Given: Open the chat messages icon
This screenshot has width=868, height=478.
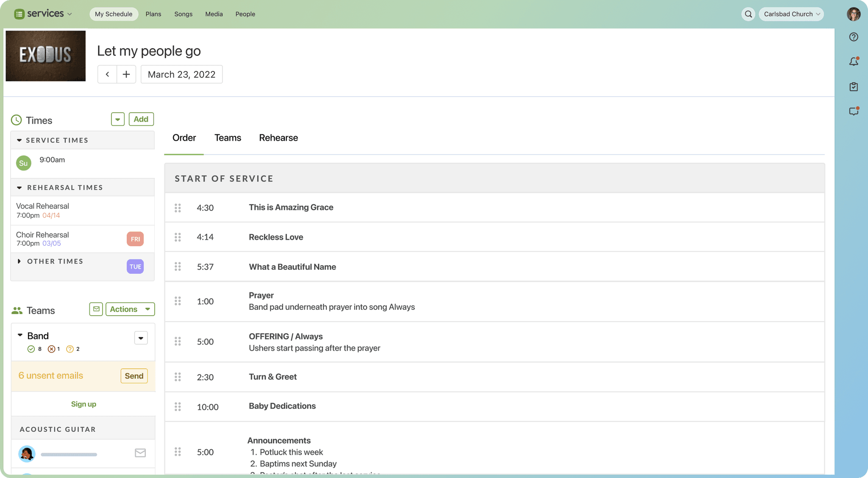Looking at the screenshot, I should point(854,111).
